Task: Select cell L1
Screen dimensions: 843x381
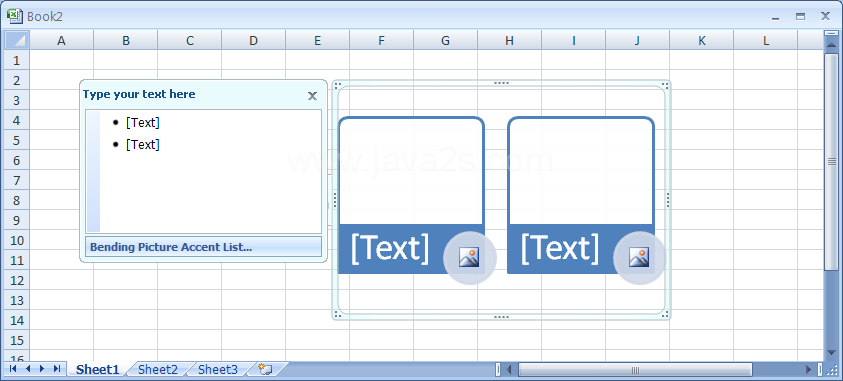Action: coord(766,60)
